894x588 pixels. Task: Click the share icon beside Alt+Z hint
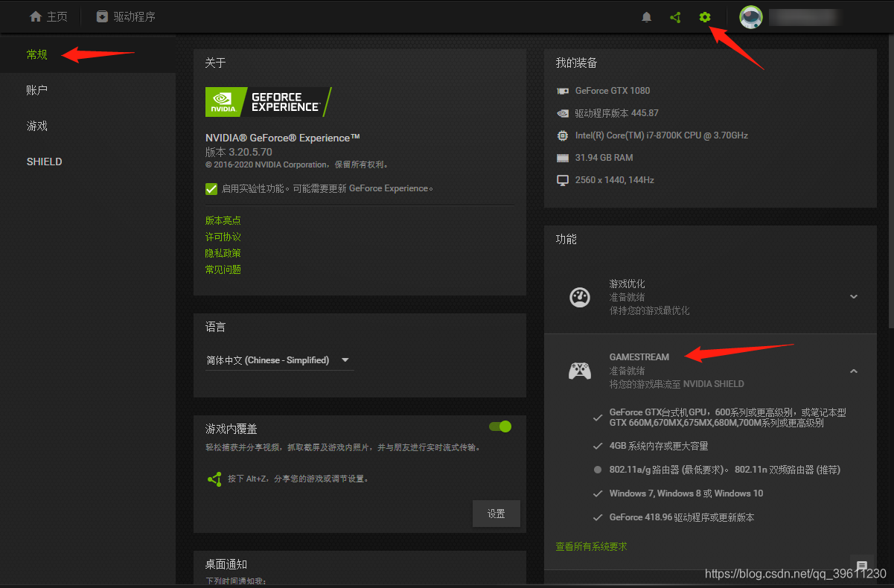pos(214,479)
